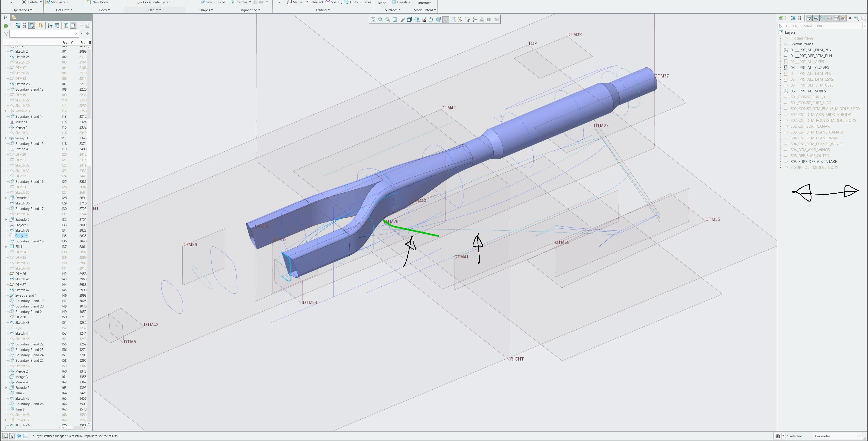Toggle the perspective view button in graphics toolbar
868x441 pixels.
point(438,19)
